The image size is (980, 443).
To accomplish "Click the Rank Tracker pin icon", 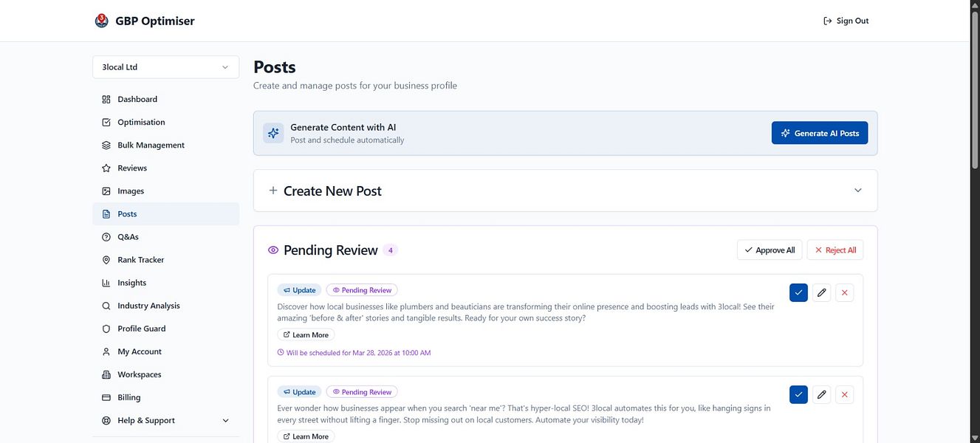I will 106,259.
